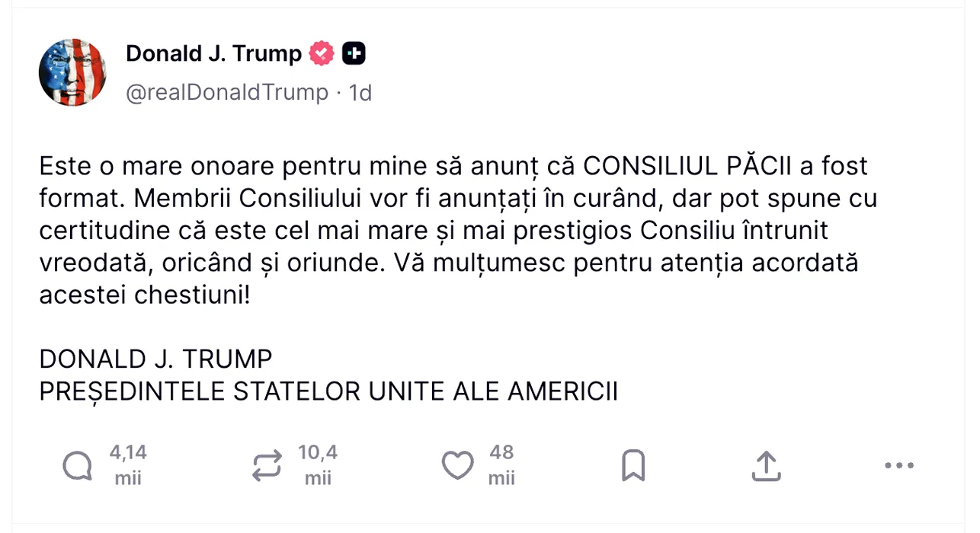The width and height of the screenshot is (980, 533).
Task: Click the share upload icon
Action: click(766, 465)
